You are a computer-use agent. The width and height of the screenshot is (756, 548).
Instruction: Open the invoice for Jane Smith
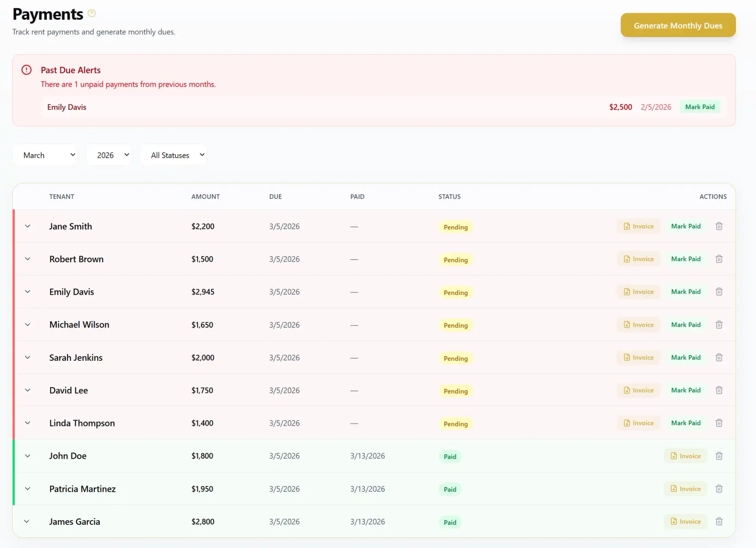(638, 226)
